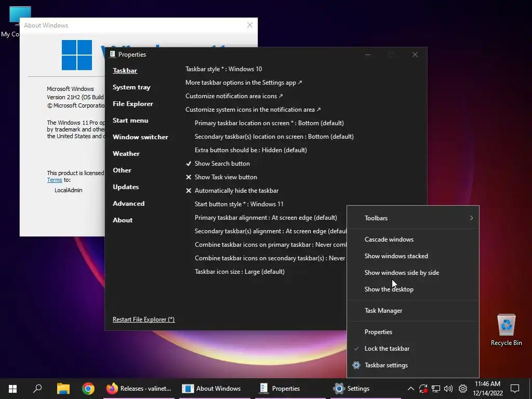Open Window switcher section

pos(140,137)
